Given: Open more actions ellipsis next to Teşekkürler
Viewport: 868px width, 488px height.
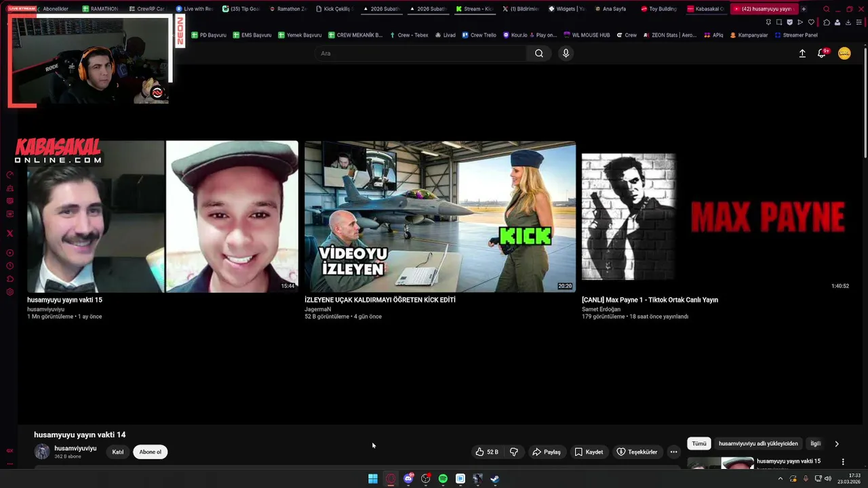Looking at the screenshot, I should [x=673, y=452].
